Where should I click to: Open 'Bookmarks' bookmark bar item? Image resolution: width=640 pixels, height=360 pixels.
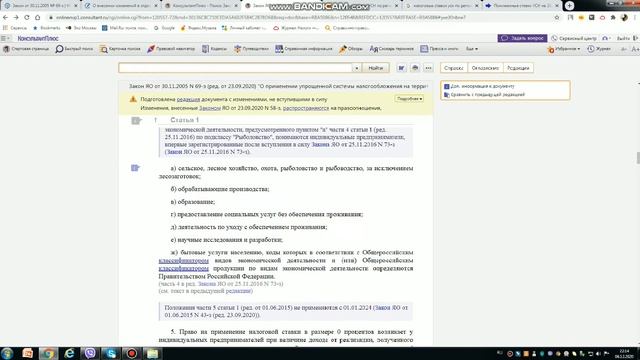tap(47, 28)
